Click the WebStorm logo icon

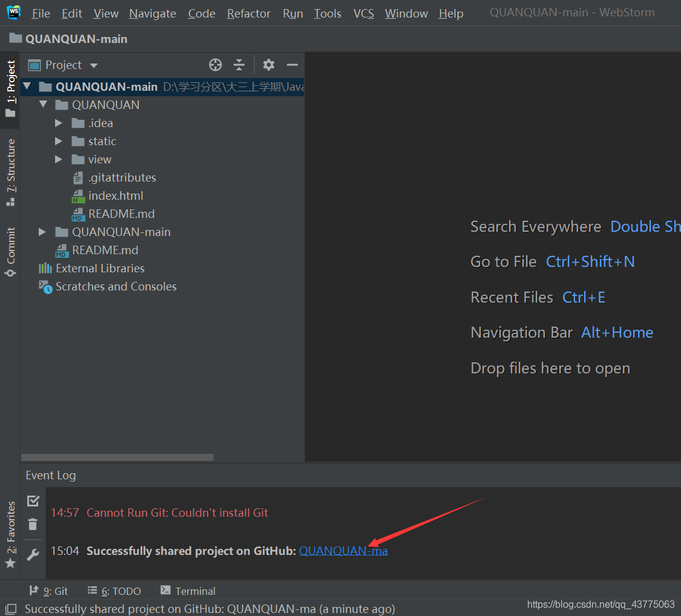click(13, 12)
